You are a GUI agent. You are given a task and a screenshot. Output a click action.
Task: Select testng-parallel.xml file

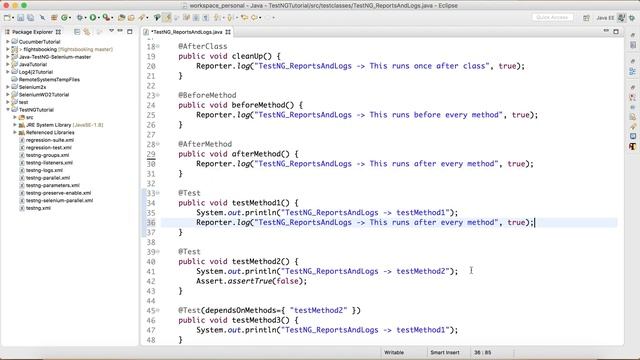pyautogui.click(x=48, y=178)
